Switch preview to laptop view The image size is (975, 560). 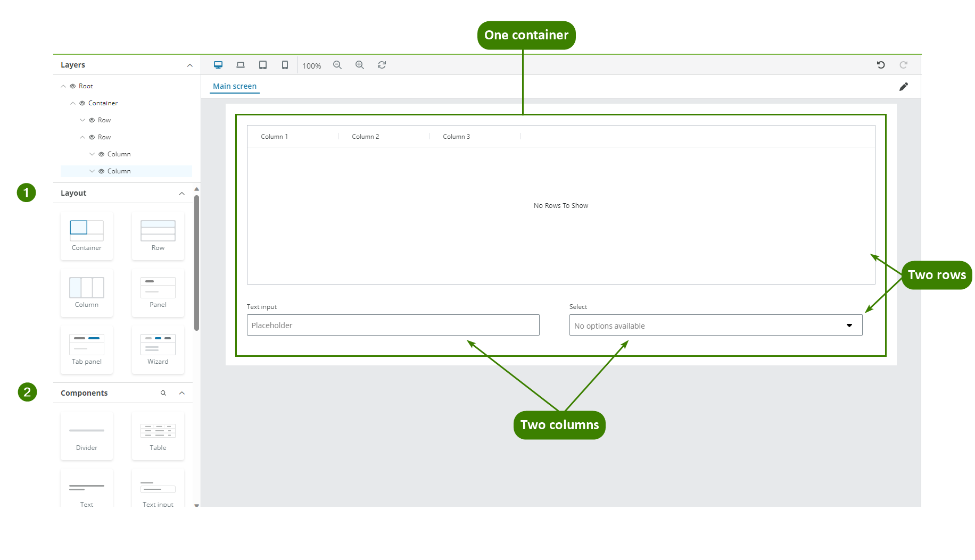tap(241, 64)
